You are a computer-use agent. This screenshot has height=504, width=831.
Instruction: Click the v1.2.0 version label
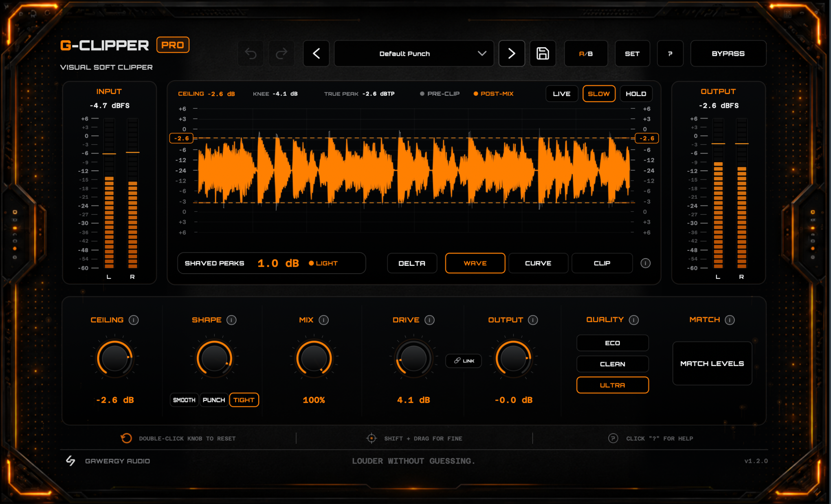click(756, 461)
